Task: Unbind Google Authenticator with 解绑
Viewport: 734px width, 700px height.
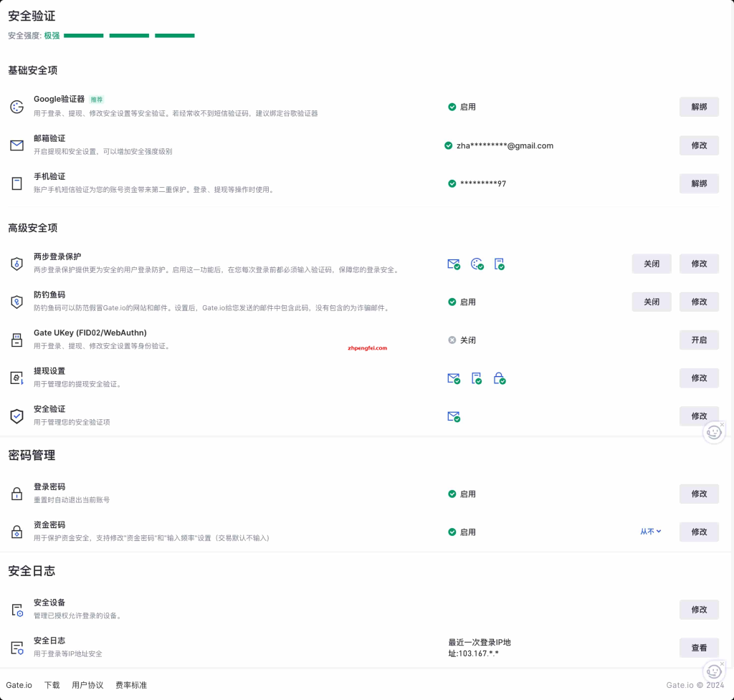Action: coord(699,107)
